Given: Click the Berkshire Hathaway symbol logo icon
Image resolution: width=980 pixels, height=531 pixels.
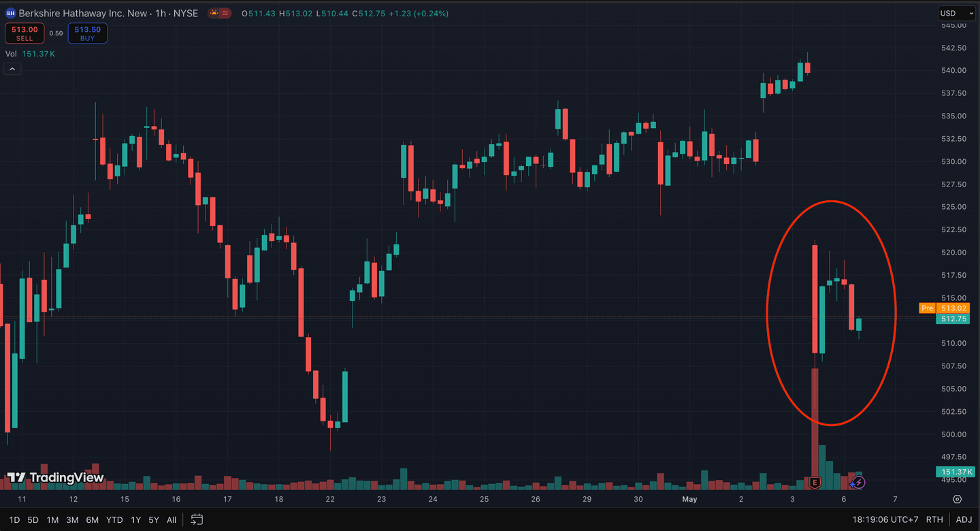Looking at the screenshot, I should pyautogui.click(x=10, y=12).
